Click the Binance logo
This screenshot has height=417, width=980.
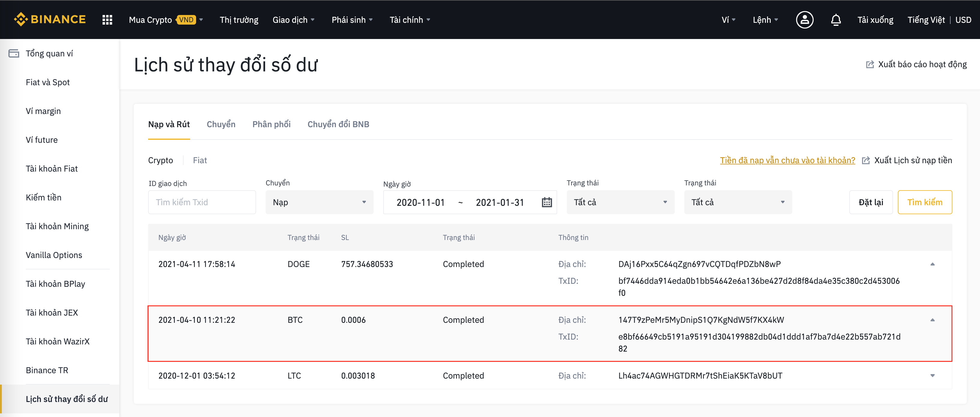click(50, 19)
